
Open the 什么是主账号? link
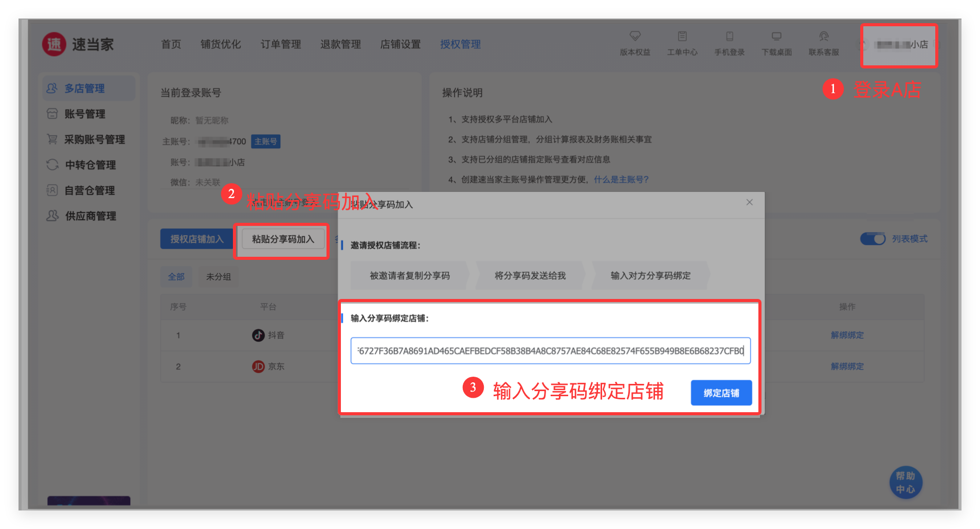[621, 180]
